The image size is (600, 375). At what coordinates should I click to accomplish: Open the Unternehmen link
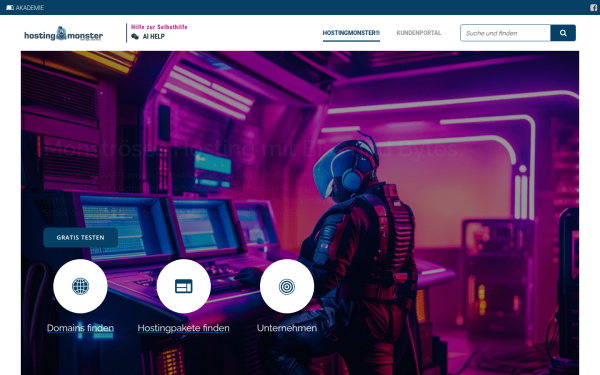287,328
